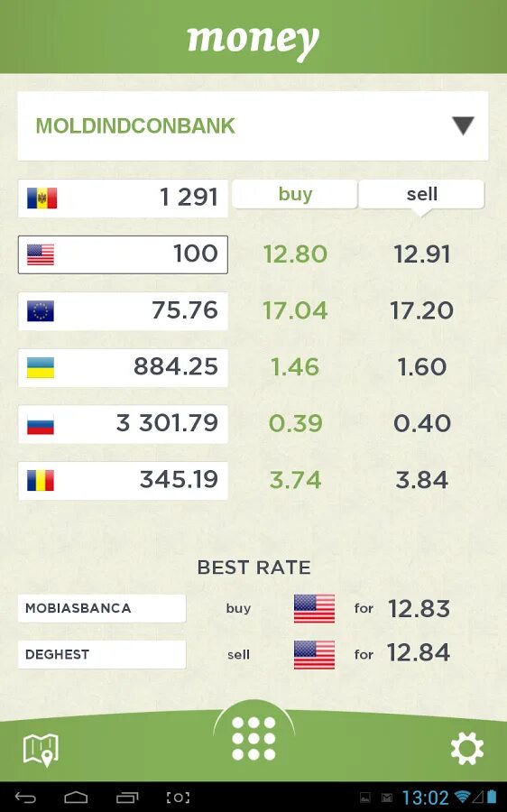Screen dimensions: 507x812
Task: Tap US flag in best buy row
Action: (314, 608)
